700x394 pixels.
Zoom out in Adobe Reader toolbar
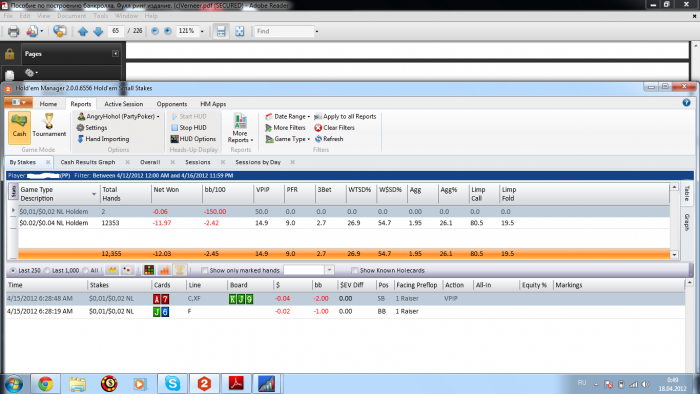pos(155,31)
